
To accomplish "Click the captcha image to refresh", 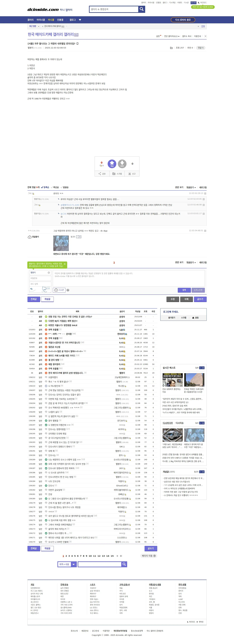I will [x=40, y=290].
